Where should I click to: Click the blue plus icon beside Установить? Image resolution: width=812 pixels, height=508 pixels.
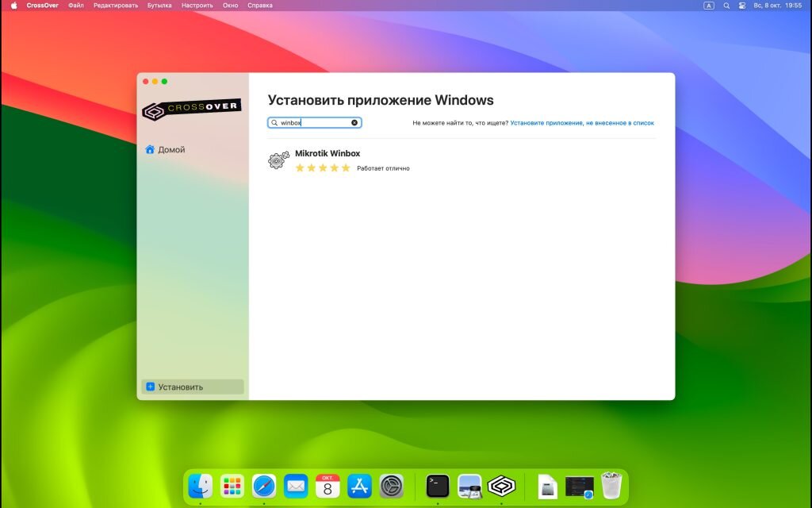pyautogui.click(x=150, y=387)
